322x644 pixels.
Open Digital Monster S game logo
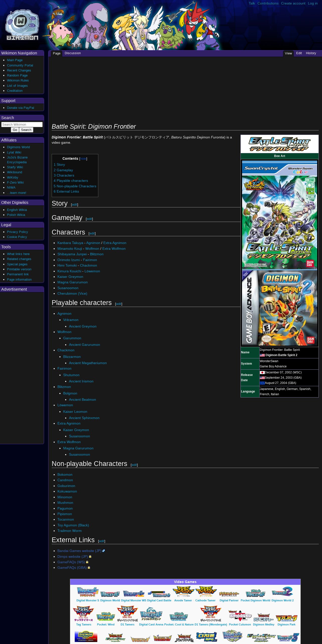pos(88,592)
